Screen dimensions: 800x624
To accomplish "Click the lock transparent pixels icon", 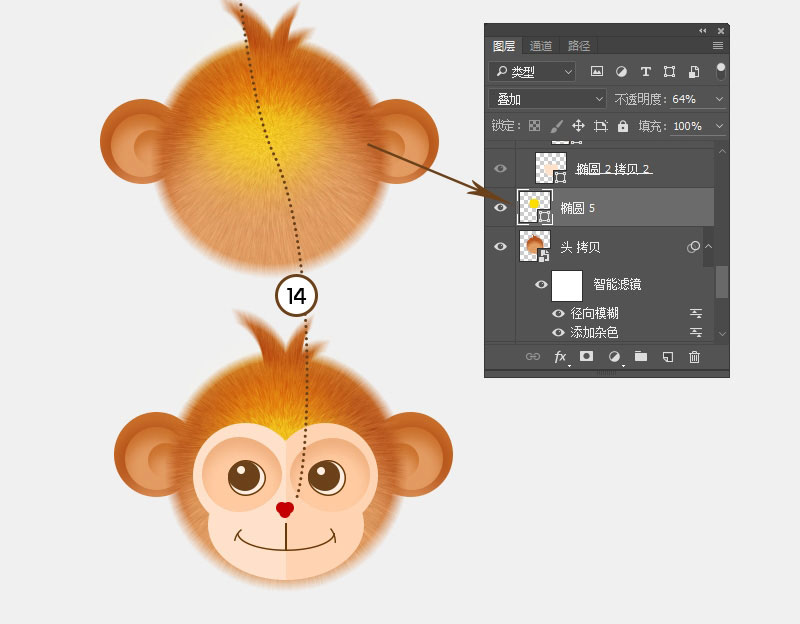I will coord(534,126).
